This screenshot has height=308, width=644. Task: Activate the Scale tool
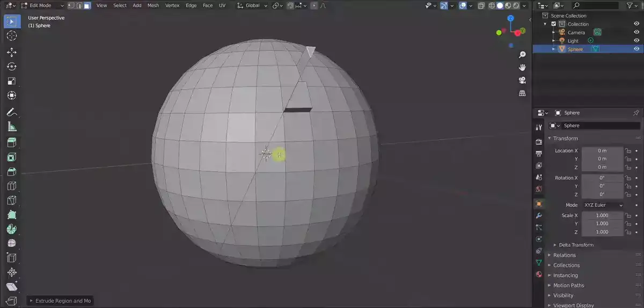pos(11,81)
